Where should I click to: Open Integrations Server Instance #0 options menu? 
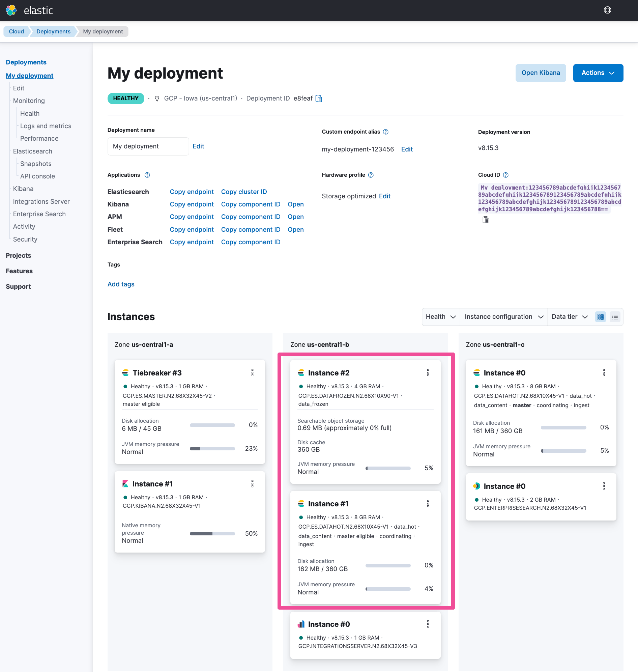tap(428, 624)
